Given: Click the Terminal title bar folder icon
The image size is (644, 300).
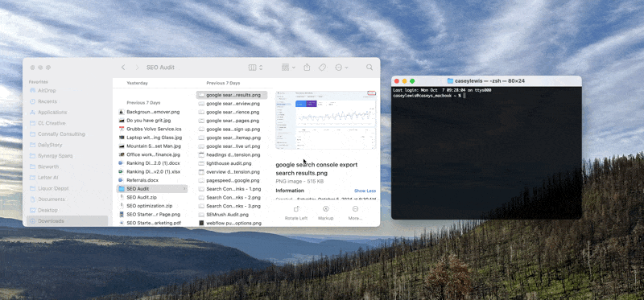Looking at the screenshot, I should 450,81.
